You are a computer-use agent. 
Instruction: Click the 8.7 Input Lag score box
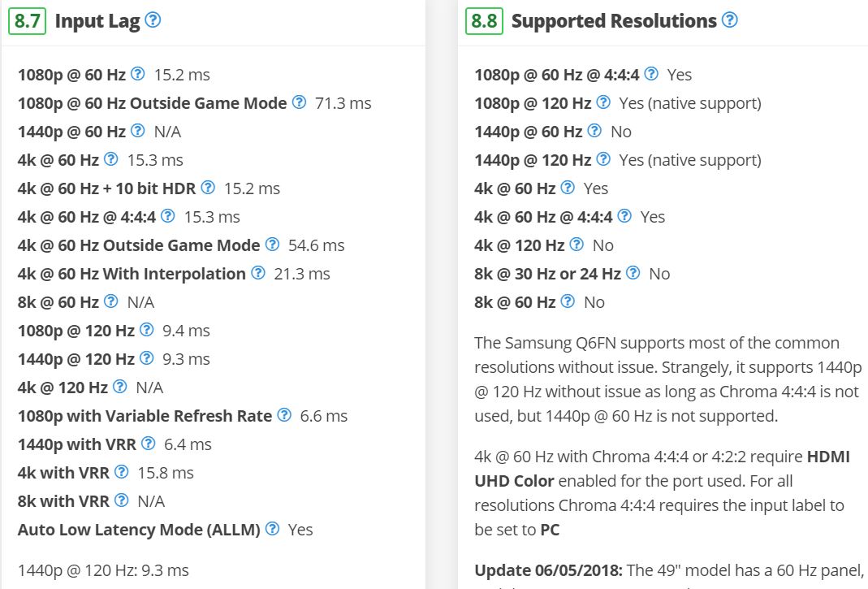point(28,21)
